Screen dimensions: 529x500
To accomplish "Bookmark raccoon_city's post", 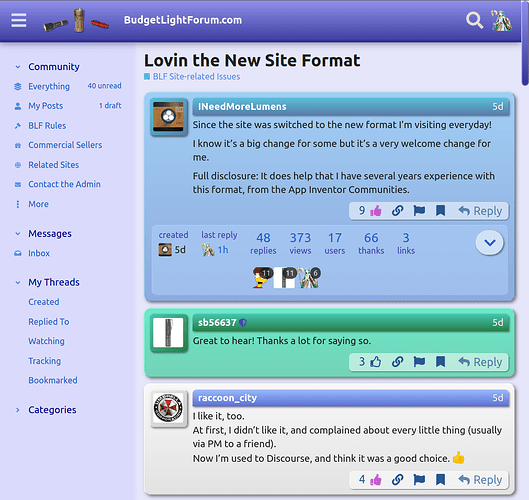I will coord(440,479).
